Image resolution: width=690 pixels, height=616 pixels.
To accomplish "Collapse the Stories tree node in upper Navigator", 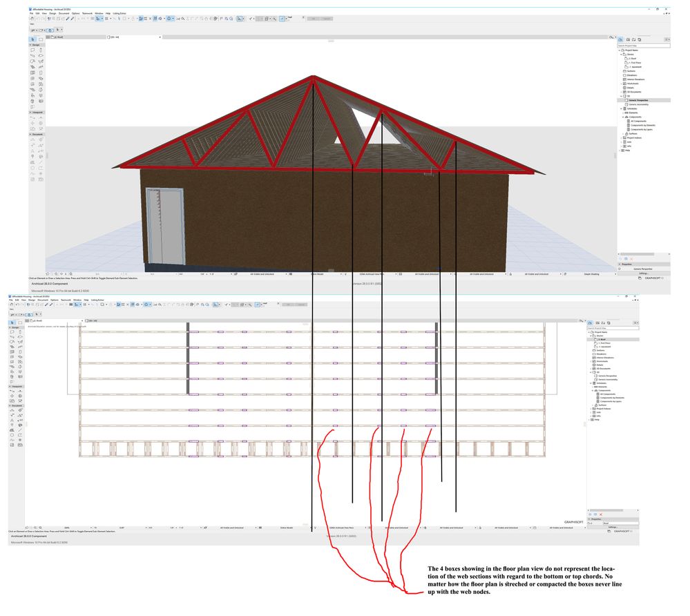I will pyautogui.click(x=622, y=55).
